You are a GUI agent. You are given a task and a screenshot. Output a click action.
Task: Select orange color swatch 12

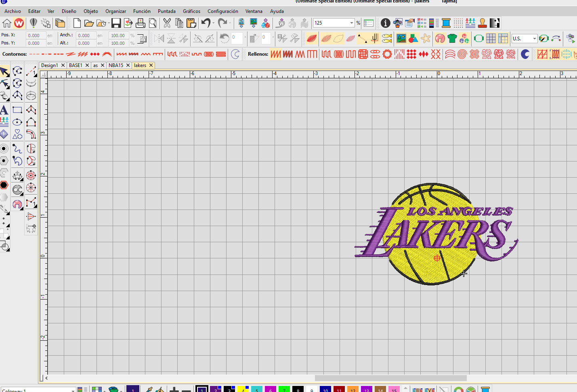click(x=353, y=389)
